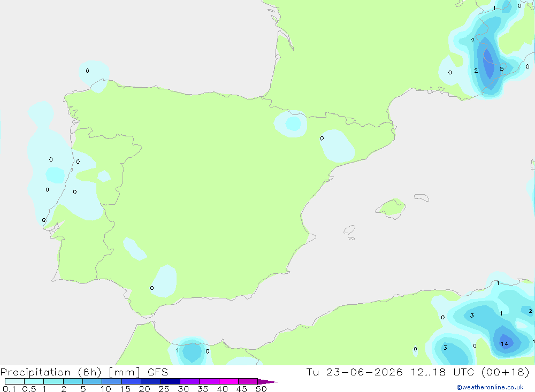Click the legend scale label '20'
The width and height of the screenshot is (535, 392).
144,389
